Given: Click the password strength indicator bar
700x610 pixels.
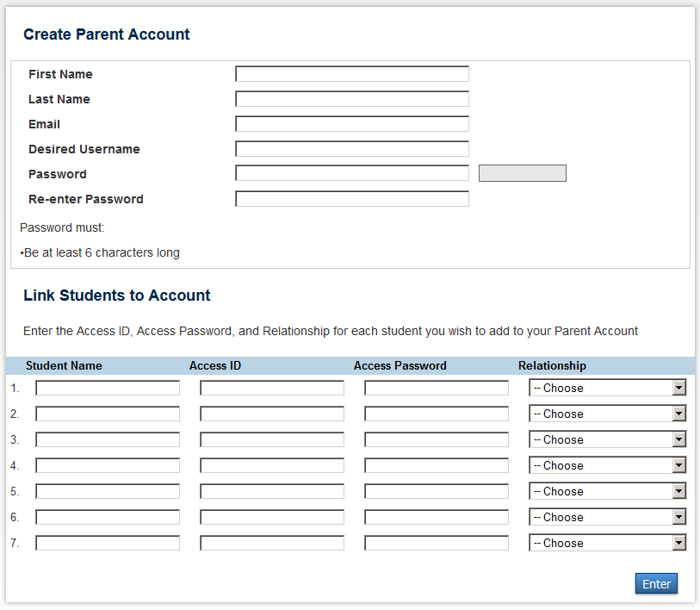Looking at the screenshot, I should [x=522, y=173].
